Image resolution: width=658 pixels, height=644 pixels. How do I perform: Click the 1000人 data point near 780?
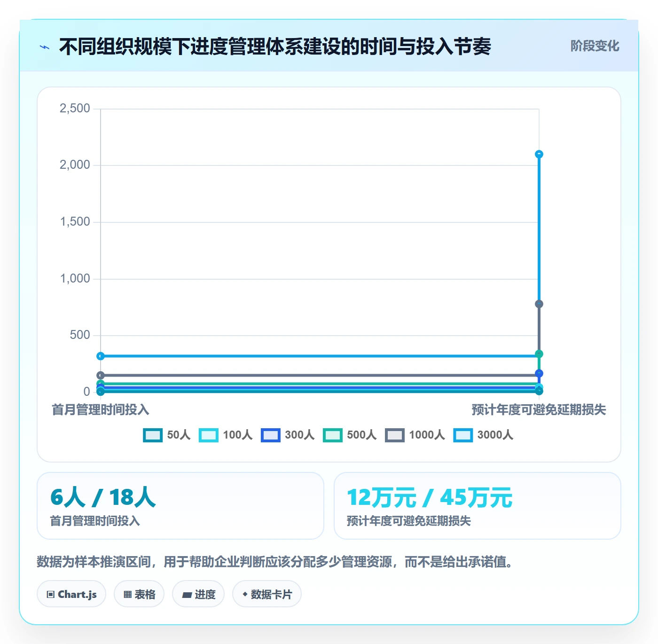(539, 304)
